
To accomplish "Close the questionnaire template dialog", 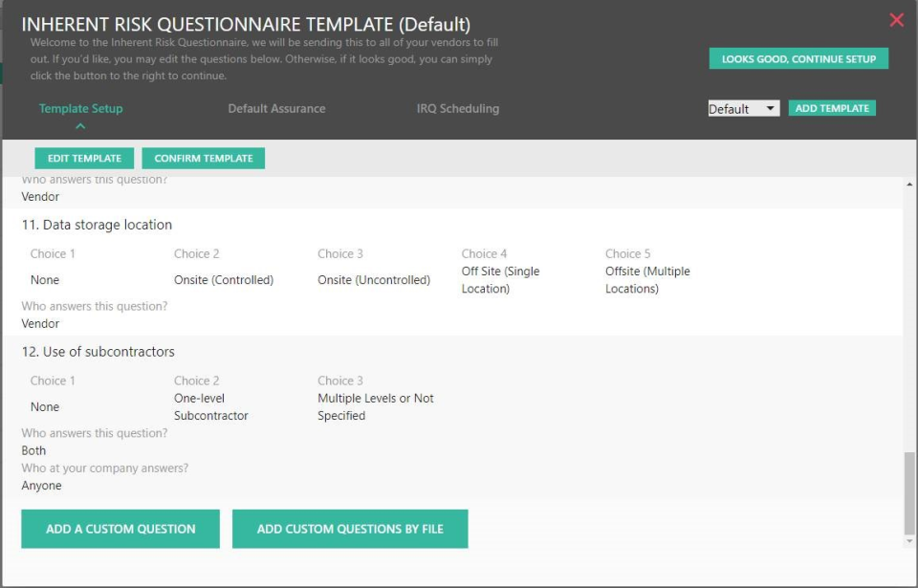I will coord(896,19).
